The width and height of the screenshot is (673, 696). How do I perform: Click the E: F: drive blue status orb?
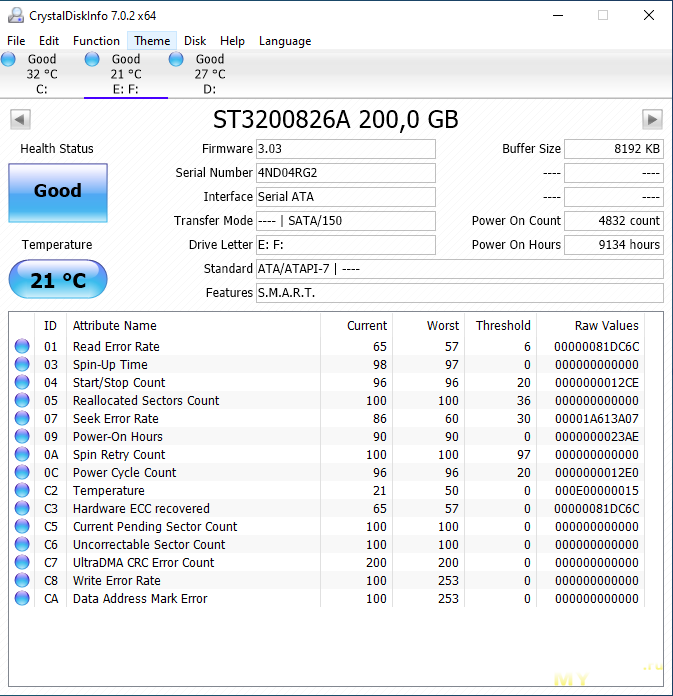pos(92,59)
